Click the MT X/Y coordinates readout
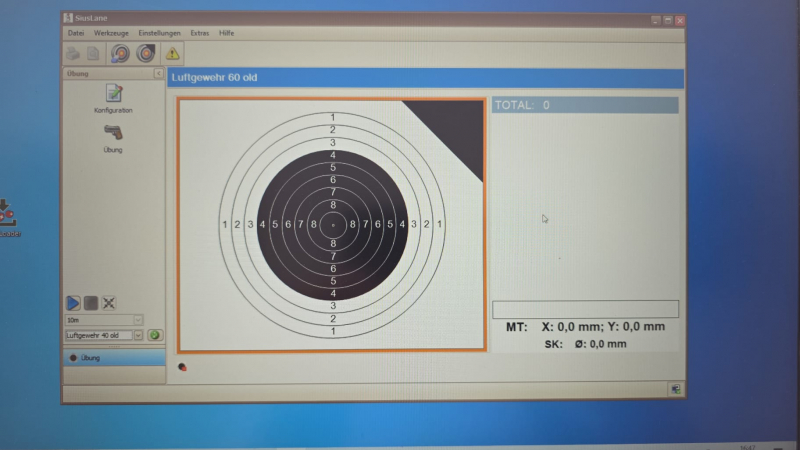800x450 pixels. (585, 327)
